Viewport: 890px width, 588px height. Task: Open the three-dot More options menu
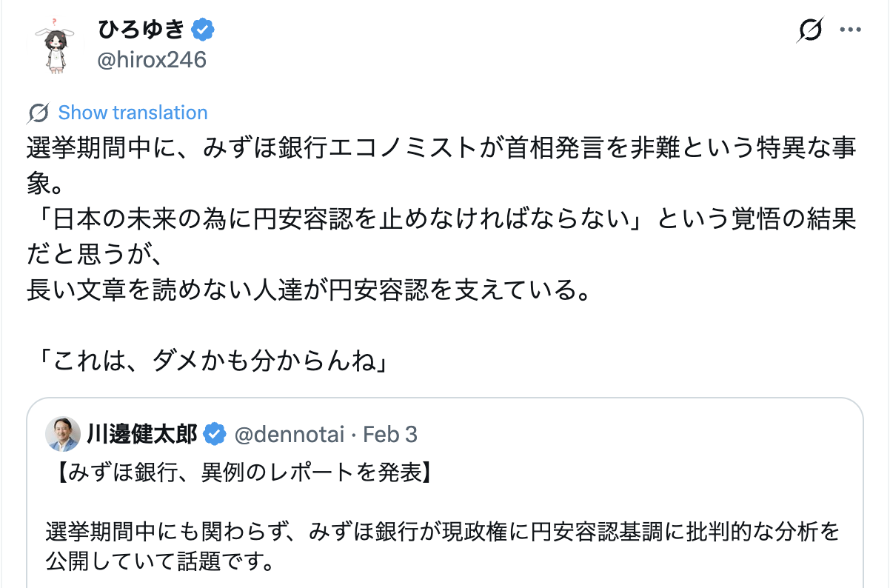[849, 30]
